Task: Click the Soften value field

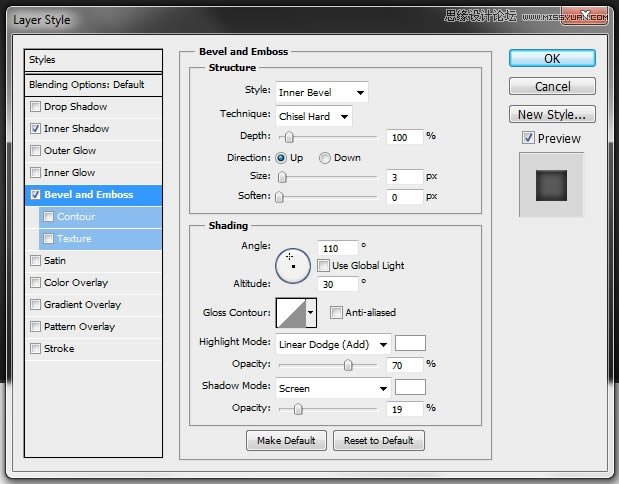Action: 405,197
